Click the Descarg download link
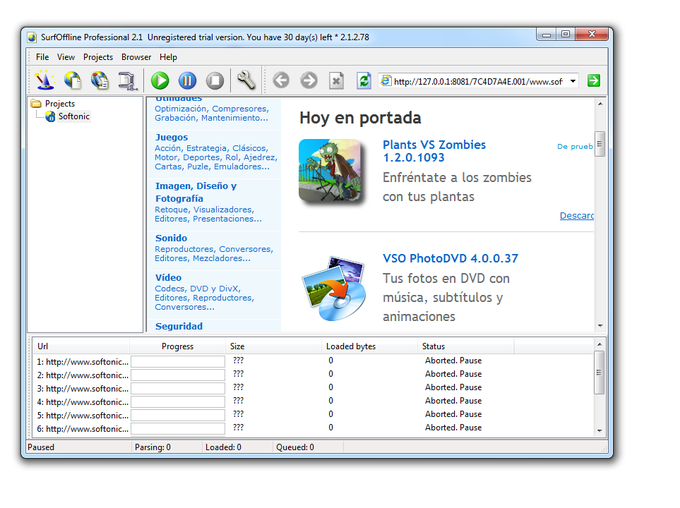Screen dimensions: 680x508 pyautogui.click(x=577, y=216)
